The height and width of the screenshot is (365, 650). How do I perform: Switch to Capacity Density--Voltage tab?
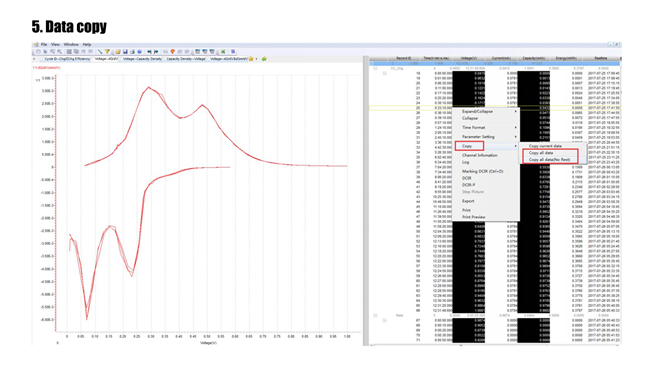[186, 59]
